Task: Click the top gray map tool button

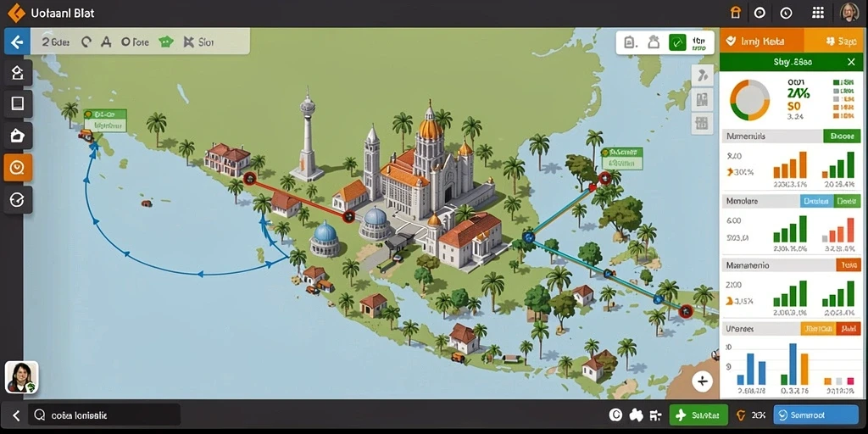Action: pyautogui.click(x=702, y=75)
